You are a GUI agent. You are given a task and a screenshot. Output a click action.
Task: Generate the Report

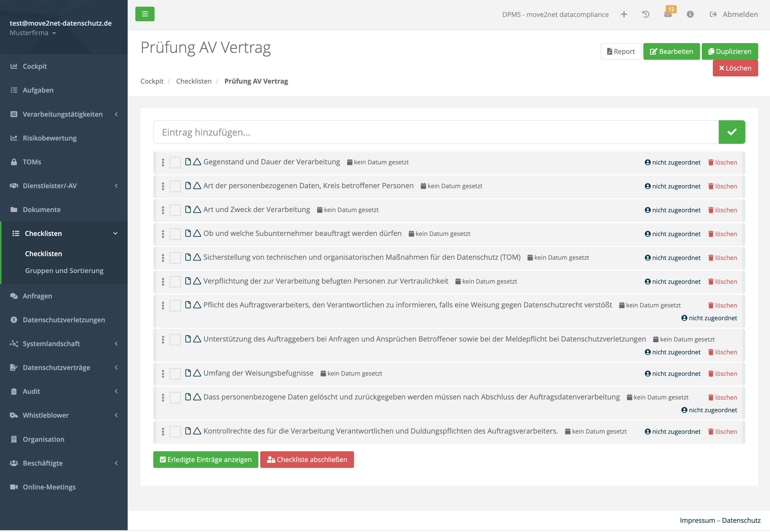621,51
